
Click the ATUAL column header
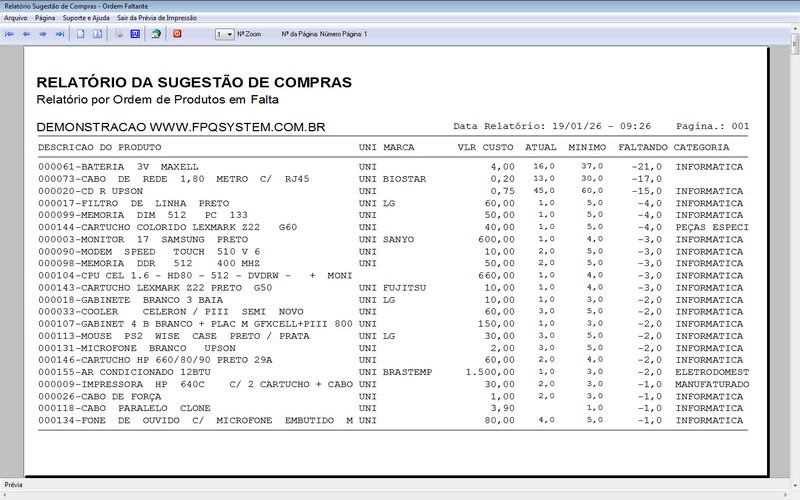(541, 147)
